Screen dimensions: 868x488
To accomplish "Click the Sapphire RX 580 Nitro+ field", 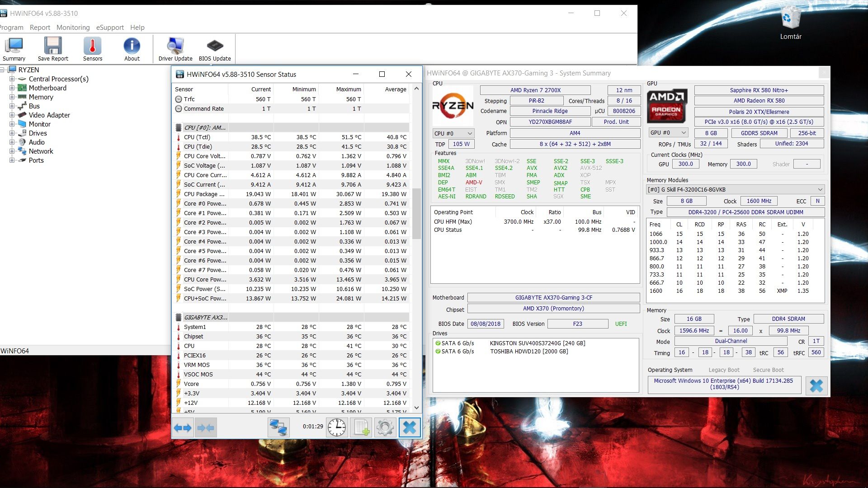I will [759, 90].
